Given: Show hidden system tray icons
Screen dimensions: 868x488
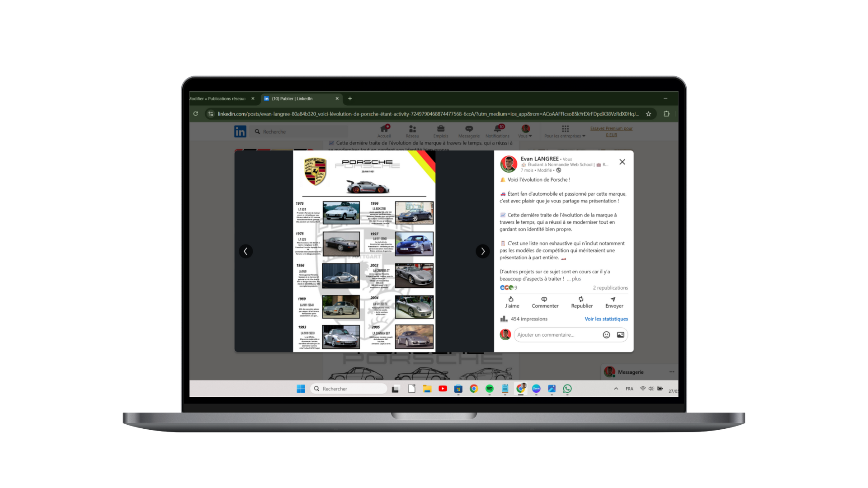Looking at the screenshot, I should pos(616,389).
